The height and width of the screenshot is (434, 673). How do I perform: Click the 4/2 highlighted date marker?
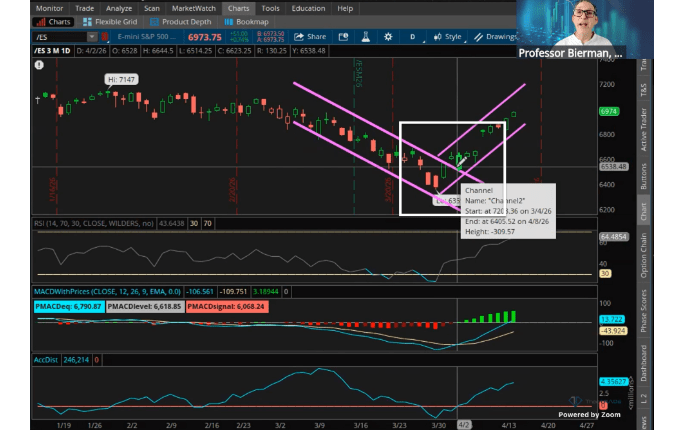click(x=464, y=425)
